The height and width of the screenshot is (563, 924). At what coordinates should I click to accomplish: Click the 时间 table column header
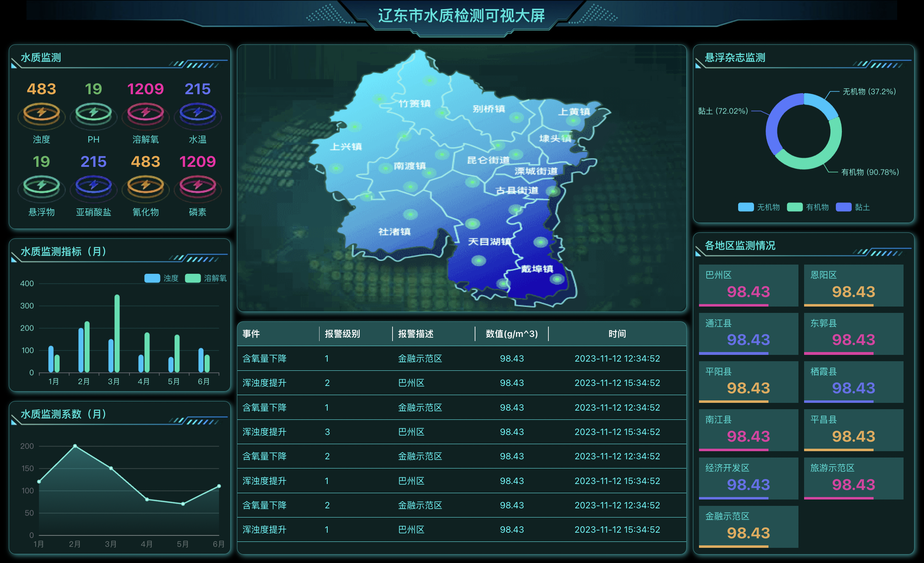coord(617,333)
